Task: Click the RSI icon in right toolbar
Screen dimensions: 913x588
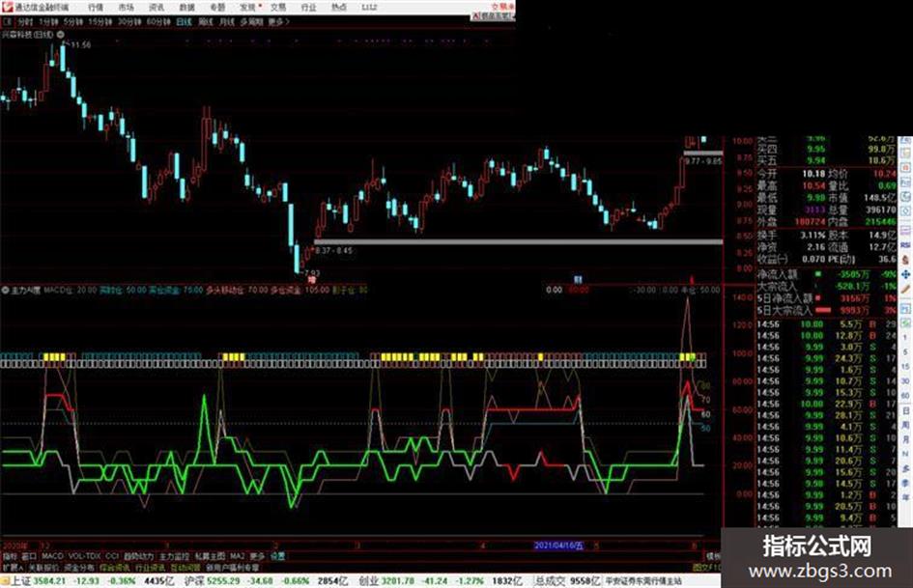Action: [x=905, y=245]
